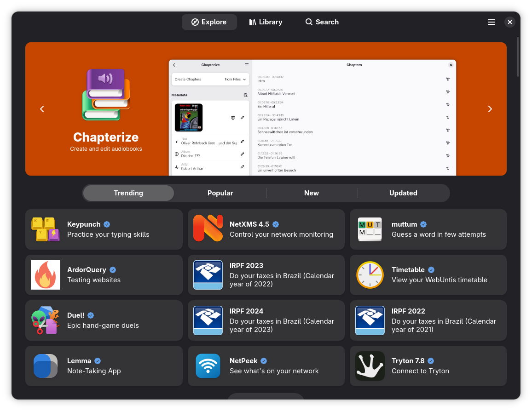Image resolution: width=532 pixels, height=411 pixels.
Task: Click the 'IRPF 2024' title text
Action: point(246,311)
